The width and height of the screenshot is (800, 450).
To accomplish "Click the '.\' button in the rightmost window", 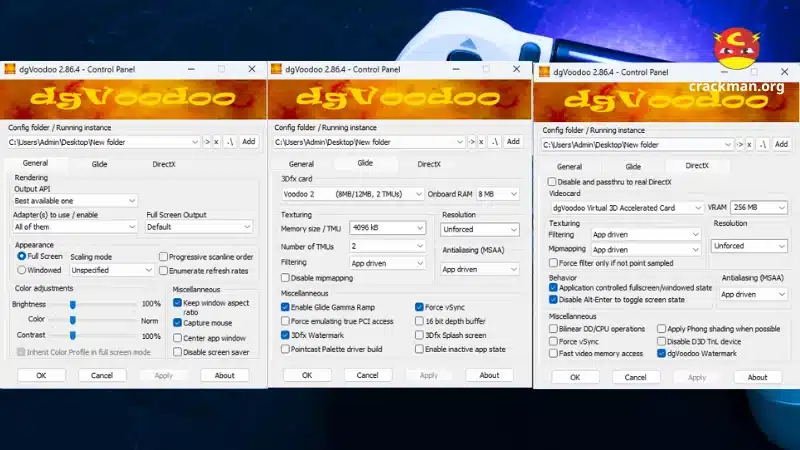I will pyautogui.click(x=763, y=145).
